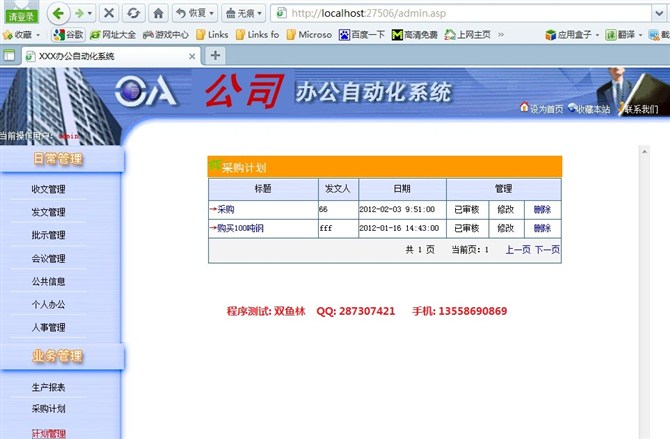The image size is (670, 439).
Task: Open the 高清免费 bookmark
Action: pos(414,35)
